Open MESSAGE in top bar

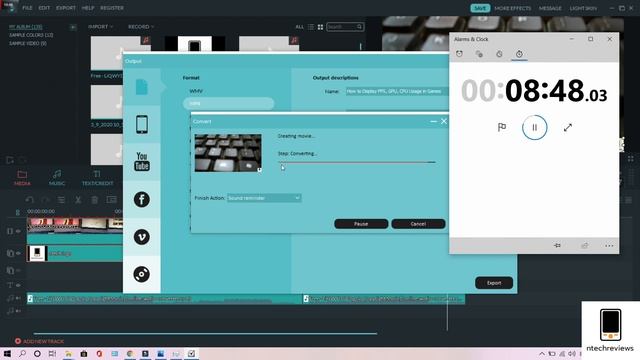pyautogui.click(x=550, y=8)
